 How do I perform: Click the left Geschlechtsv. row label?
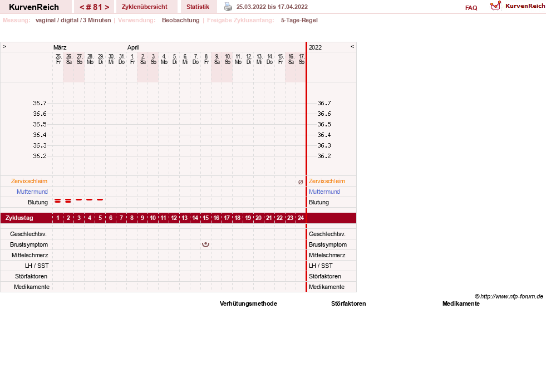pos(28,234)
